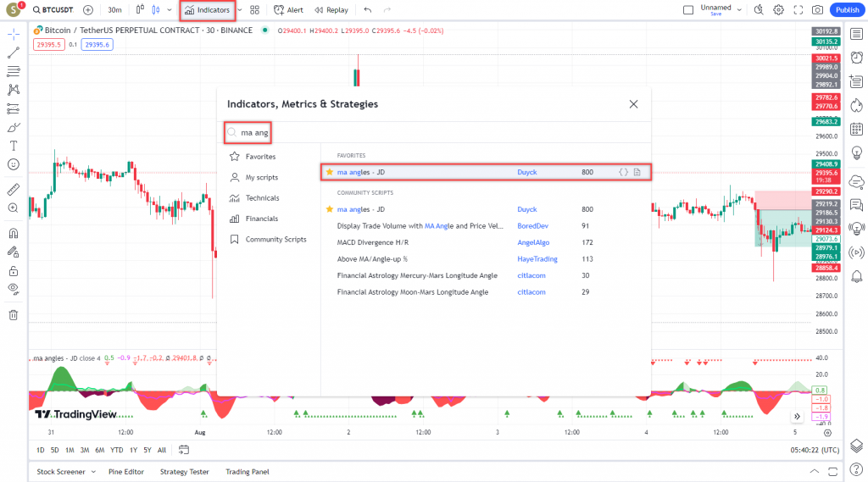
Task: Toggle hide all drawings eye icon
Action: click(14, 289)
